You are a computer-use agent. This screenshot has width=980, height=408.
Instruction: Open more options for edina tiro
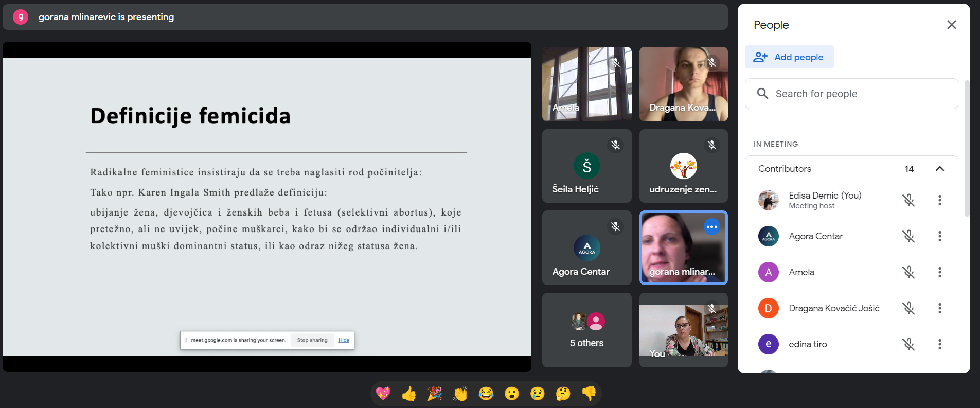click(x=940, y=344)
